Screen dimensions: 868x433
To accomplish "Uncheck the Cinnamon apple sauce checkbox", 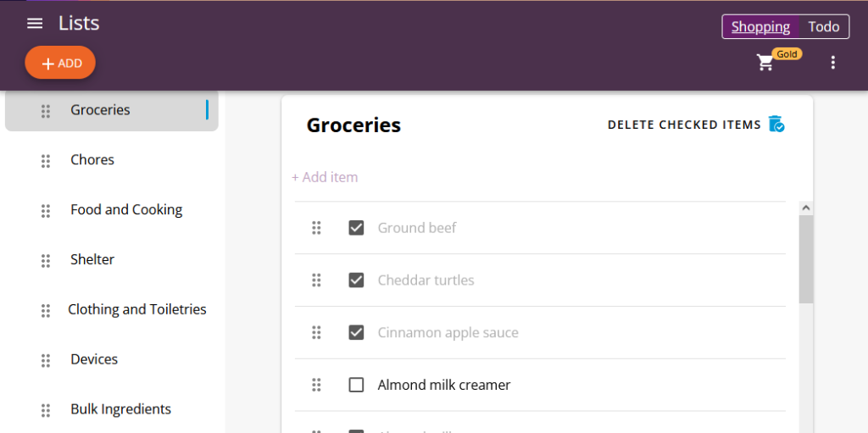I will 356,332.
